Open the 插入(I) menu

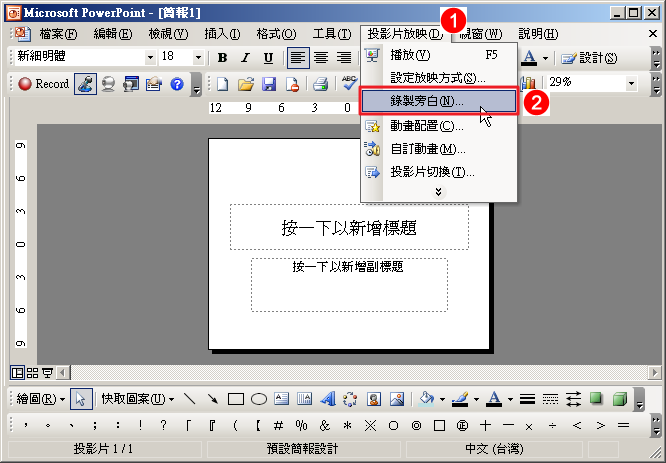tap(222, 34)
